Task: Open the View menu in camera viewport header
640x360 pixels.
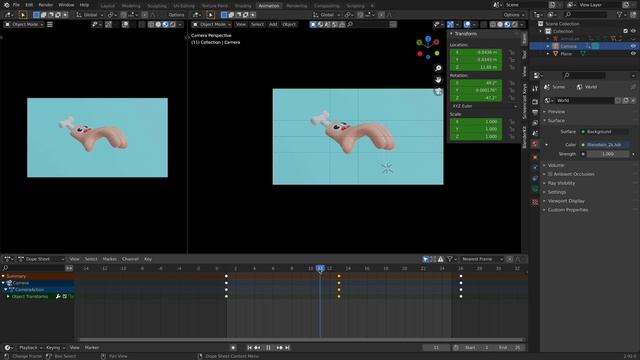Action: pyautogui.click(x=241, y=24)
